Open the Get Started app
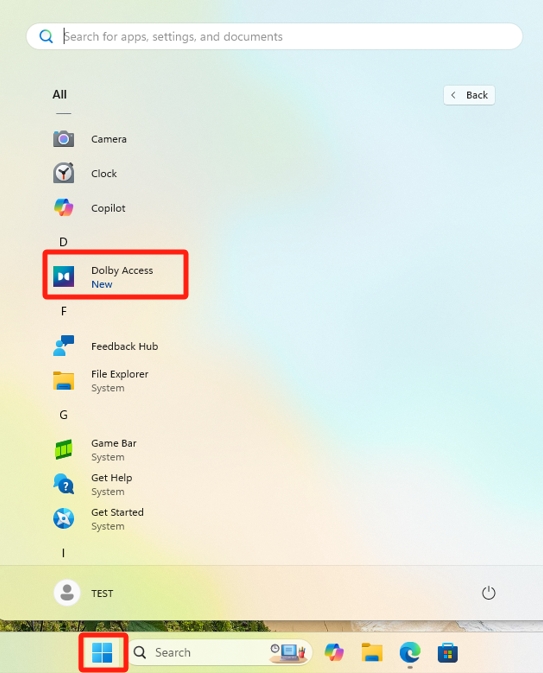Image resolution: width=543 pixels, height=673 pixels. pos(98,519)
